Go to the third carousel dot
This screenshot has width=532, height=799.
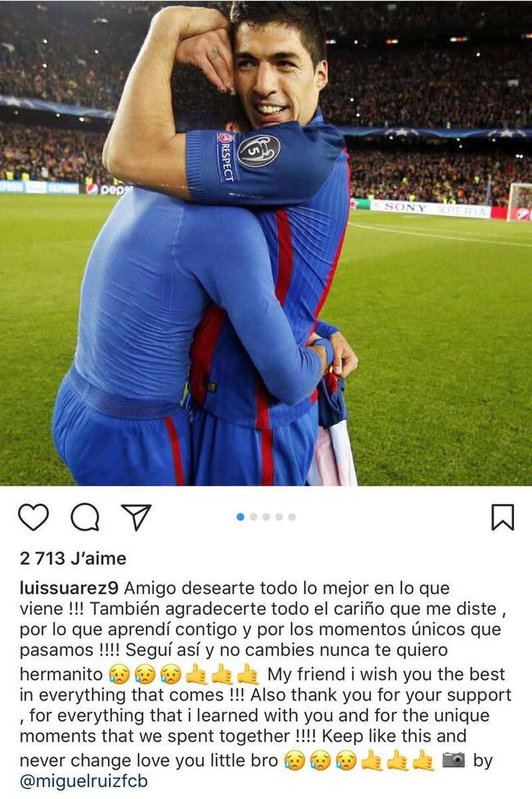266,517
